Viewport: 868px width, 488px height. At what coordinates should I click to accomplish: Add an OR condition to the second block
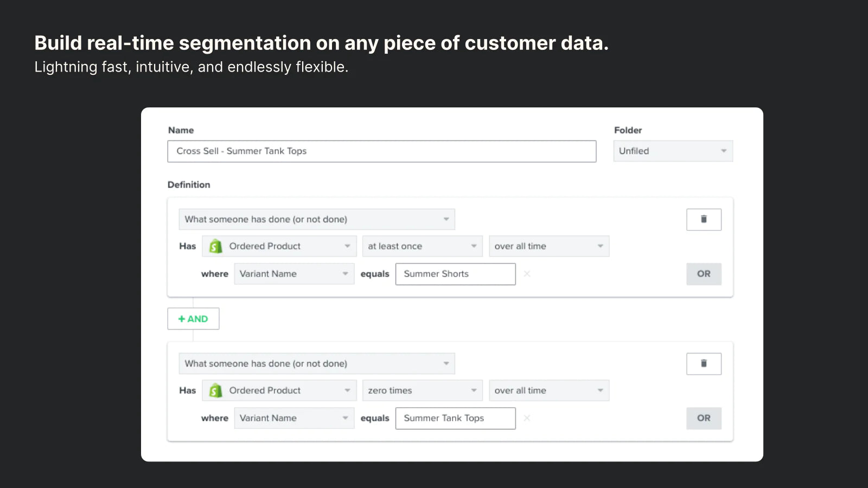[704, 418]
